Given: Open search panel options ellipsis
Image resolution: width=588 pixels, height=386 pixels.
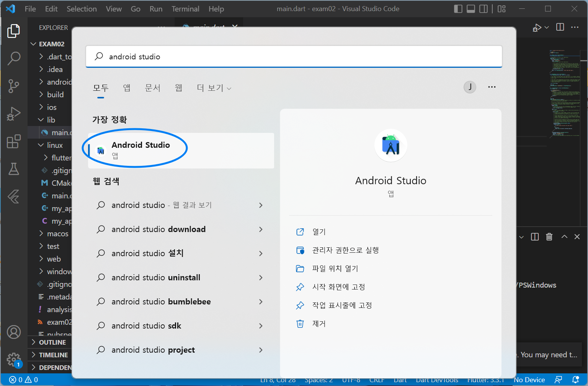Looking at the screenshot, I should 492,87.
